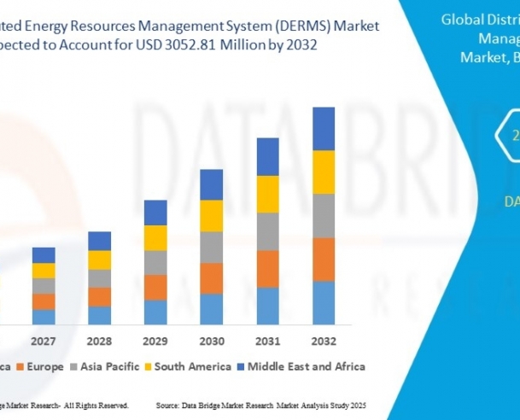
Task: Click the 2032 bar's yellow segment
Action: pyautogui.click(x=324, y=172)
